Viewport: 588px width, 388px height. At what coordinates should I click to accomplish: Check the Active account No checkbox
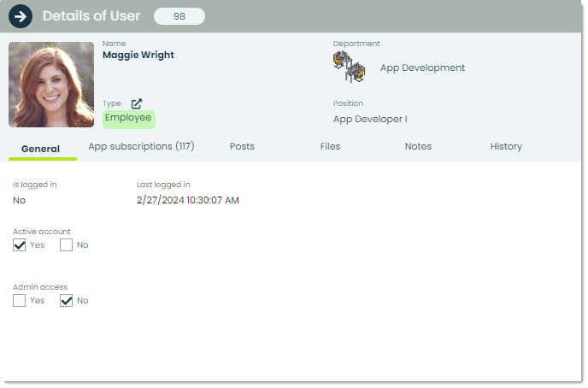click(x=66, y=245)
